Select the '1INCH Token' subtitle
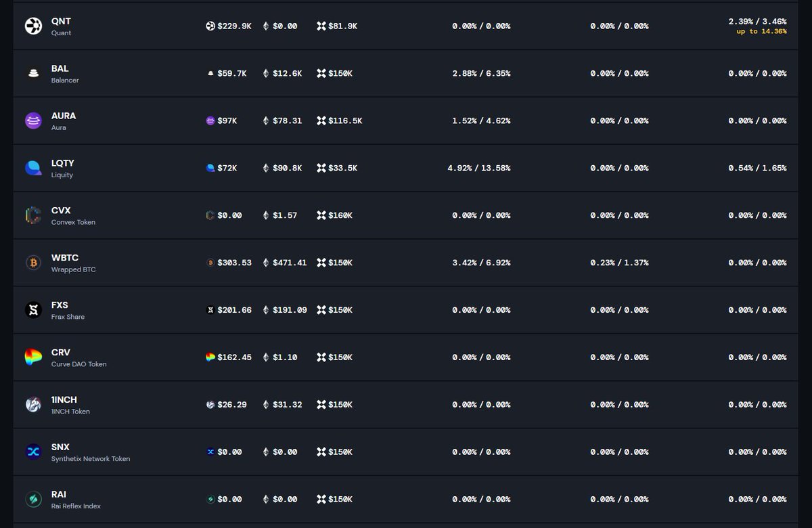This screenshot has height=528, width=812. 70,412
